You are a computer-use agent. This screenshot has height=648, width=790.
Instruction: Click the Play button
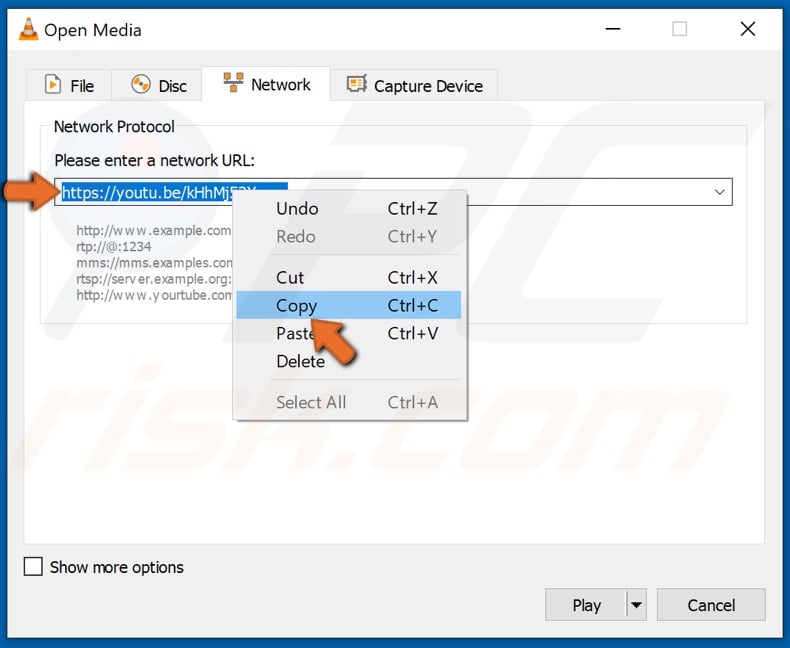(586, 605)
